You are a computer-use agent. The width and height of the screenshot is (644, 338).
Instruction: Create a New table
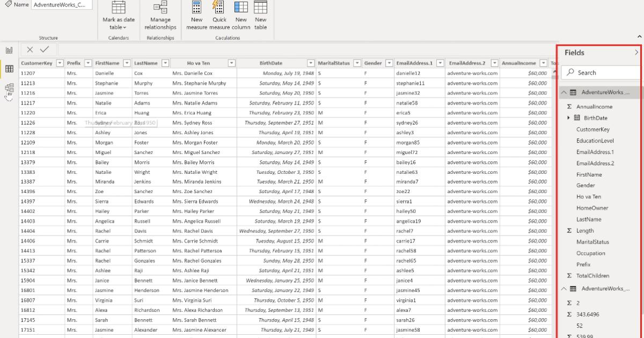pos(260,14)
